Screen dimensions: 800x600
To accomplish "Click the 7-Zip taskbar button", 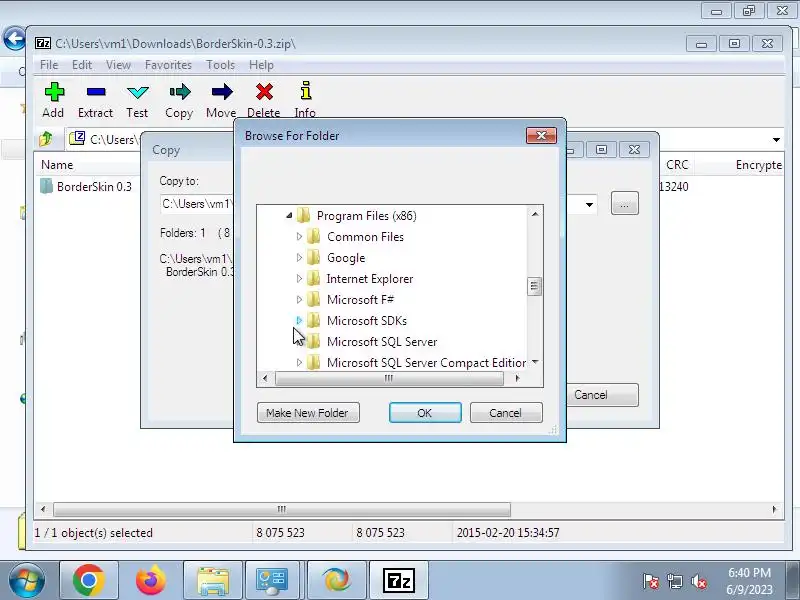I will pyautogui.click(x=398, y=580).
